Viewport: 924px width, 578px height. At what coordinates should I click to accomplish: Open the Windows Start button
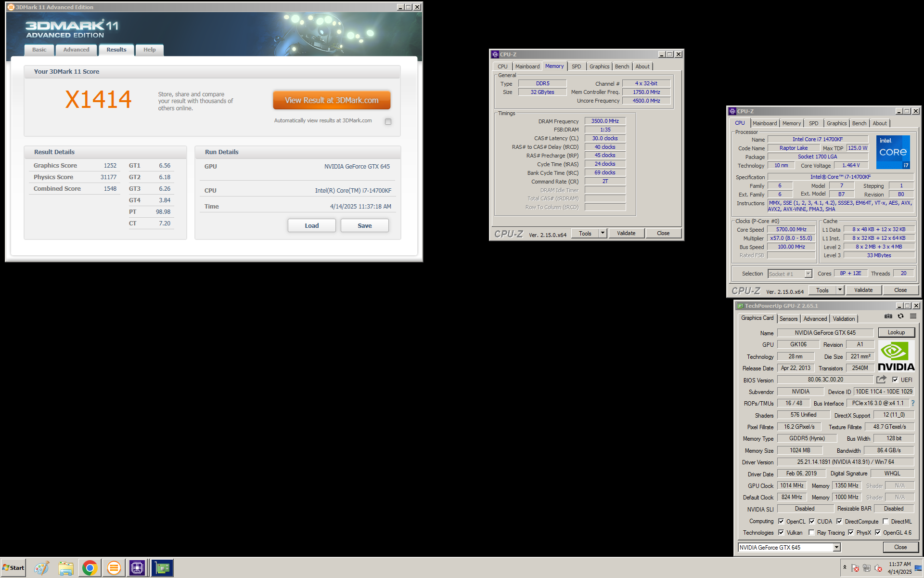(13, 568)
